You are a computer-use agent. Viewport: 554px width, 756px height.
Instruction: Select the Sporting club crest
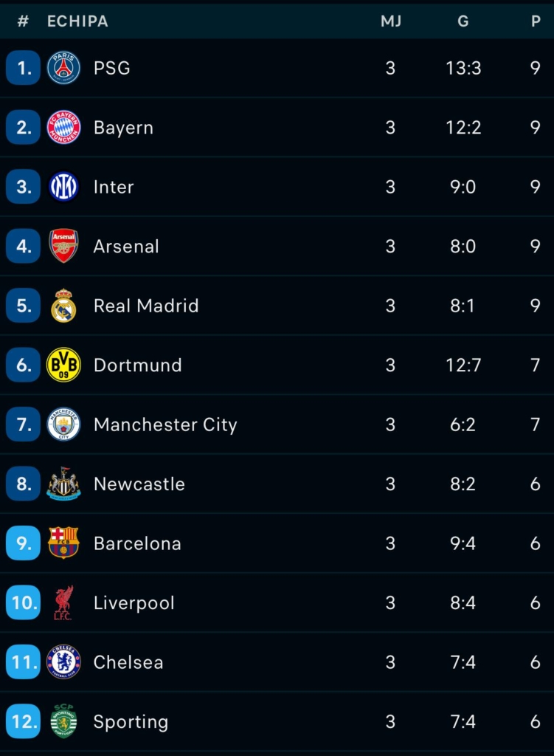point(63,721)
